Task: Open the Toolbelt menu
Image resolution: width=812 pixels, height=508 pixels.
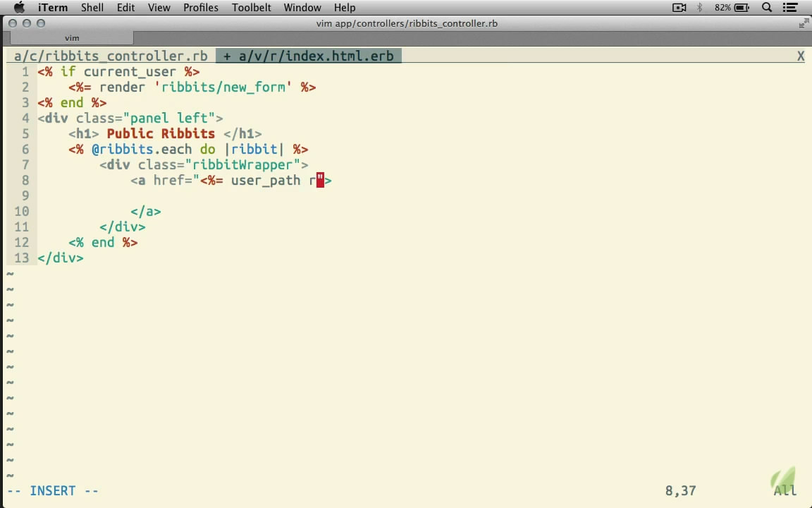Action: pyautogui.click(x=251, y=8)
